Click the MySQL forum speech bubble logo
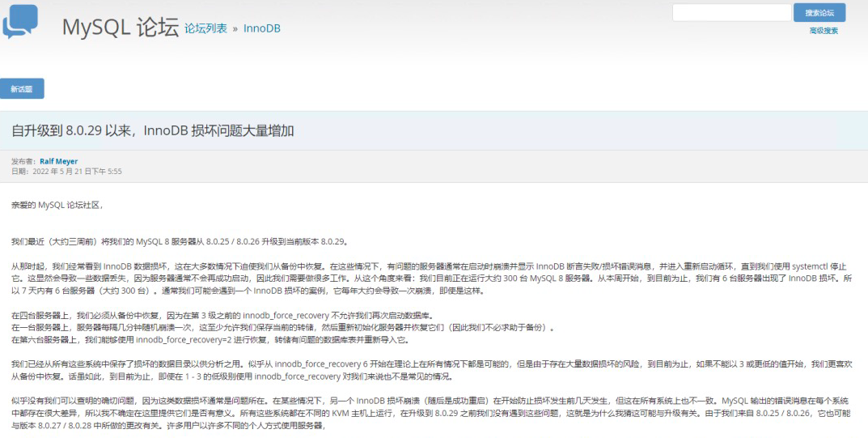 20,22
